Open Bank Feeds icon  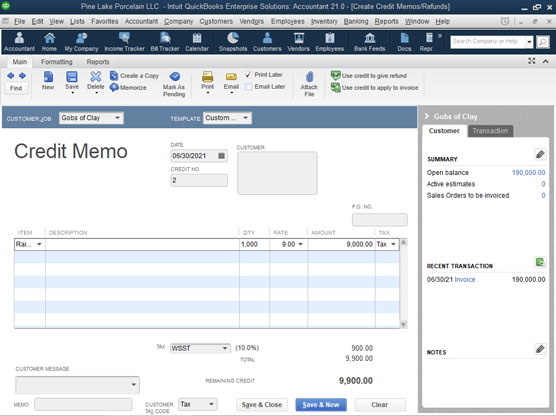(369, 41)
